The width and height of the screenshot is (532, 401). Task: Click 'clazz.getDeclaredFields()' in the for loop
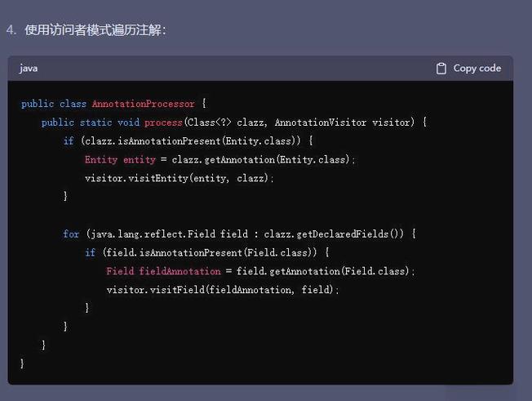click(331, 234)
